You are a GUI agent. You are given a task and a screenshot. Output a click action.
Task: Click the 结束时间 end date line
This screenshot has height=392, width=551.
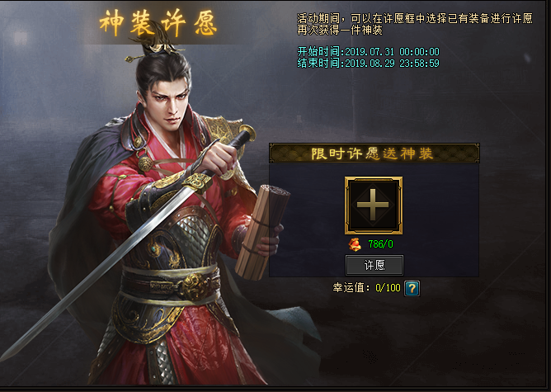[x=368, y=63]
